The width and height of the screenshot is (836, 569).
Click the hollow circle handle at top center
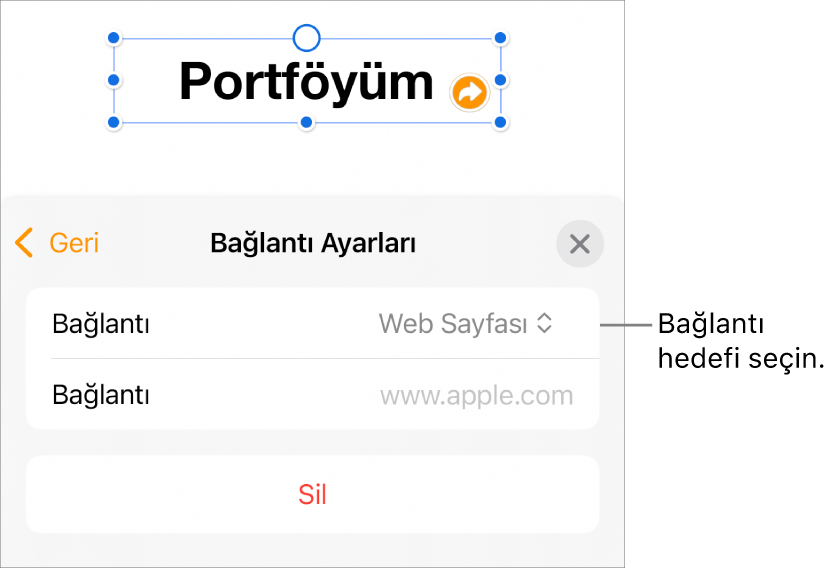[x=307, y=39]
